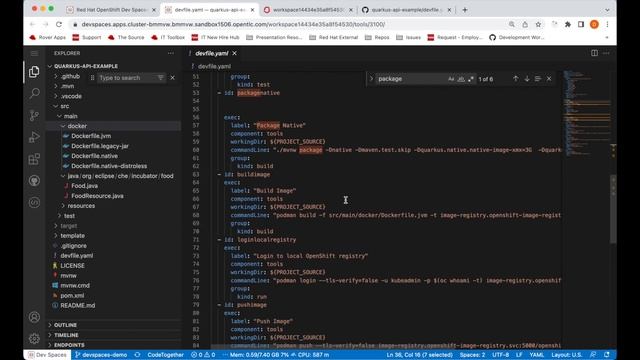Open README.md in explorer
Image resolution: width=640 pixels, height=360 pixels.
(x=78, y=305)
